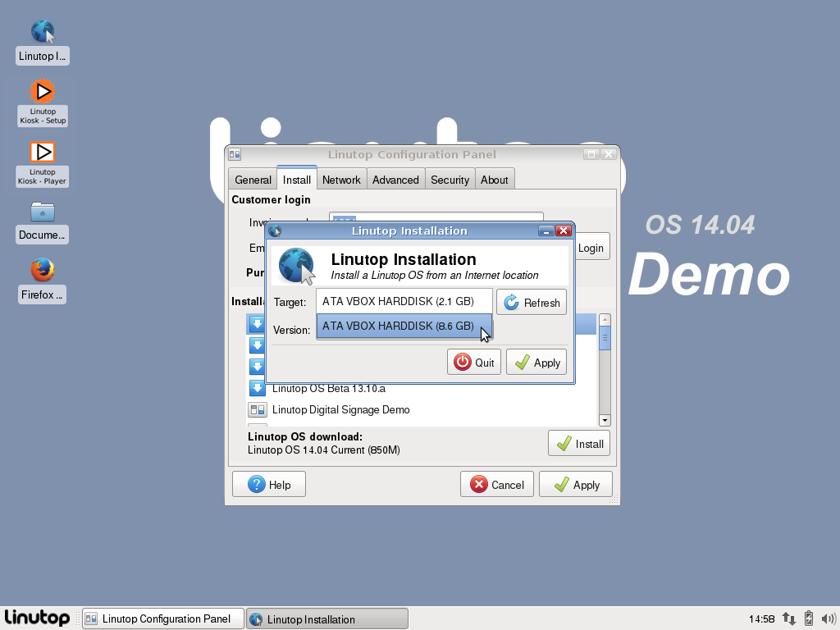Click the Linutop Digital Signage Demo icon
840x630 pixels.
click(257, 410)
